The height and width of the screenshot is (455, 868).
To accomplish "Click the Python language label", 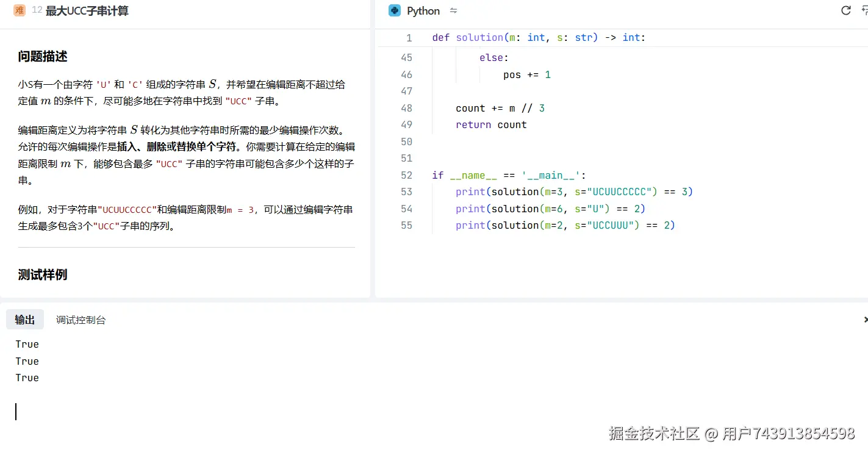I will click(x=423, y=10).
